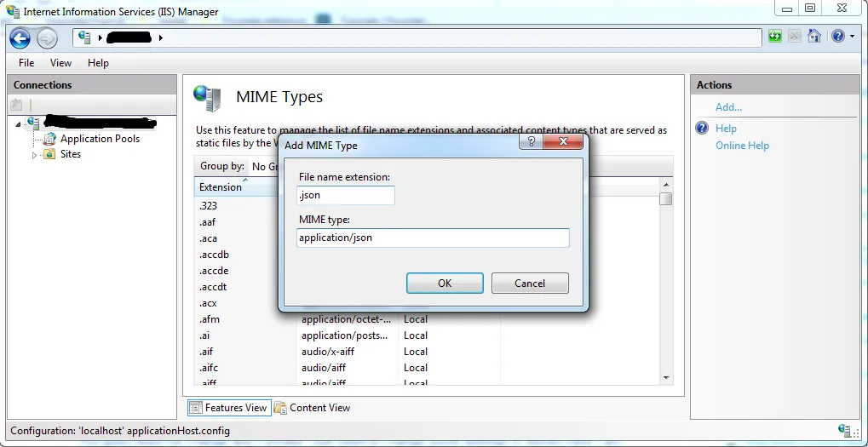The height and width of the screenshot is (447, 868).
Task: Collapse the server node in Connections tree
Action: 18,124
